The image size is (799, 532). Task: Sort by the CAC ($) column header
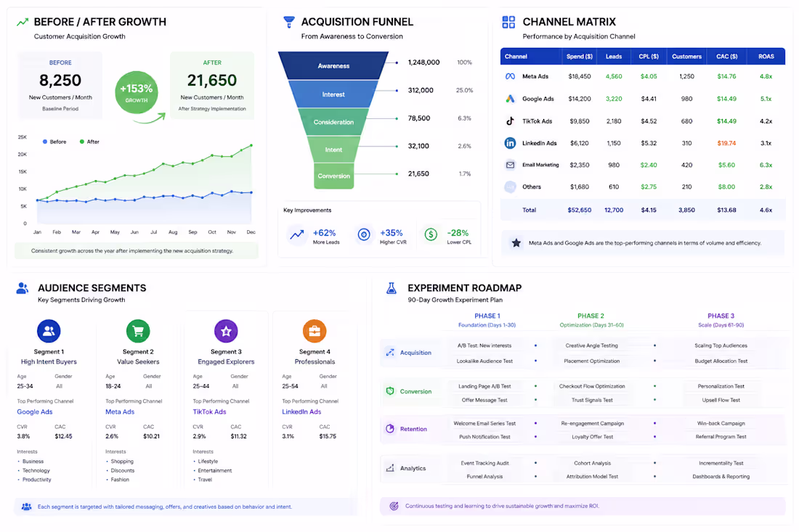726,57
